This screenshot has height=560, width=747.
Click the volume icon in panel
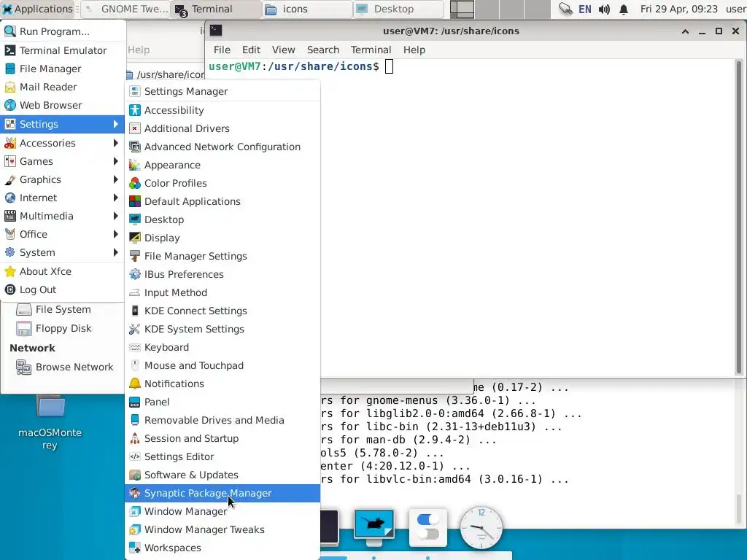tap(604, 9)
